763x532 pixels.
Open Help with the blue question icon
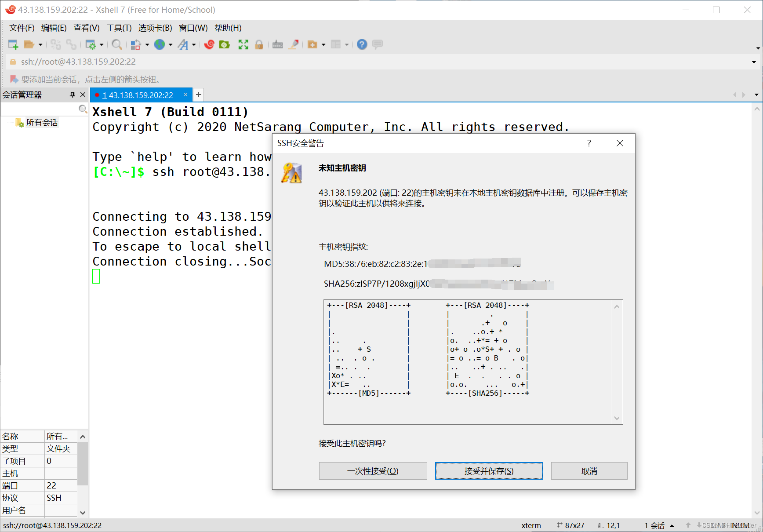(x=362, y=44)
